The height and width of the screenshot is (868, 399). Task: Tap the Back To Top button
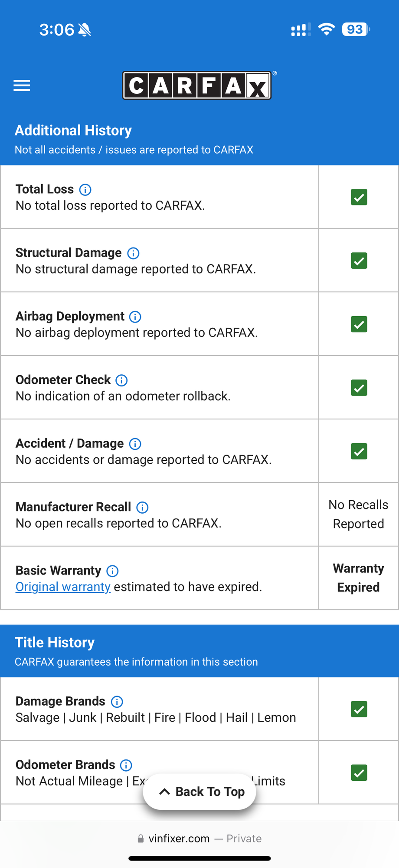click(x=199, y=792)
